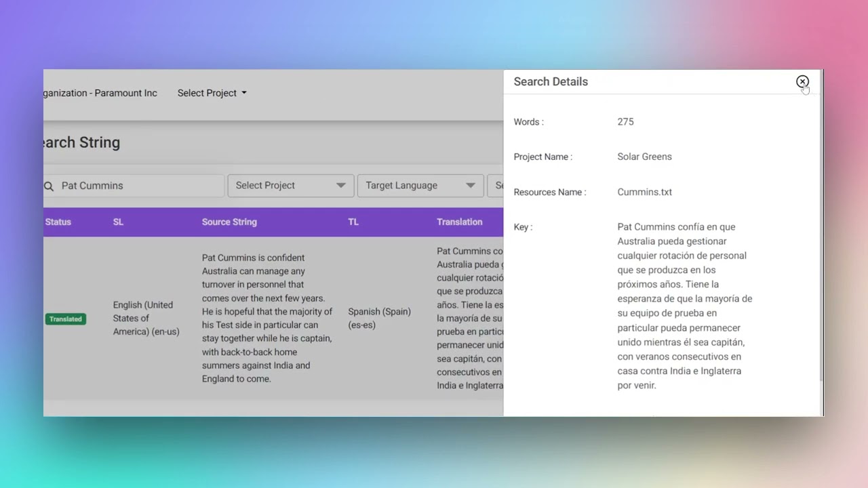This screenshot has width=868, height=488.
Task: Open the Target Language dropdown
Action: (x=420, y=185)
